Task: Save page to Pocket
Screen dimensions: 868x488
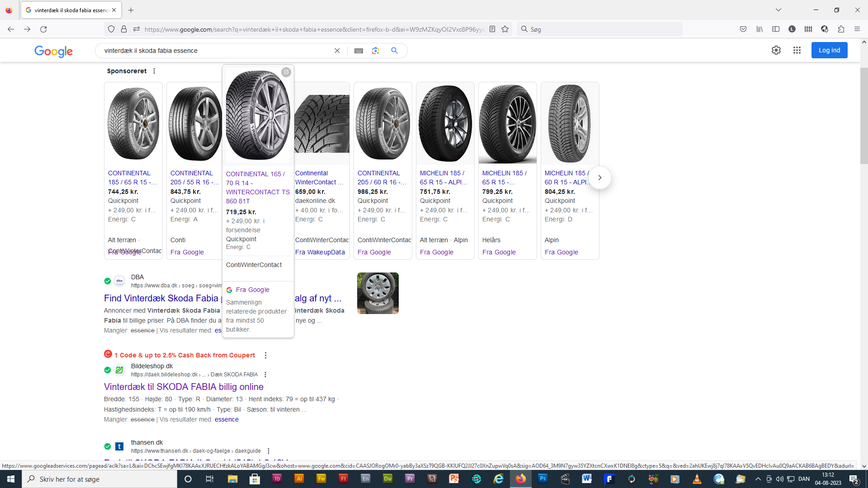Action: point(743,29)
